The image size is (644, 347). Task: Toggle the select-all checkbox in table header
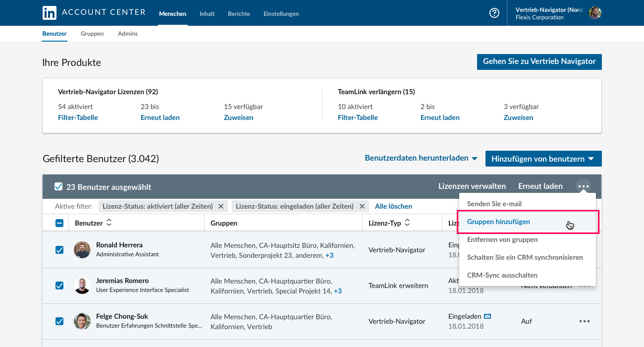59,223
